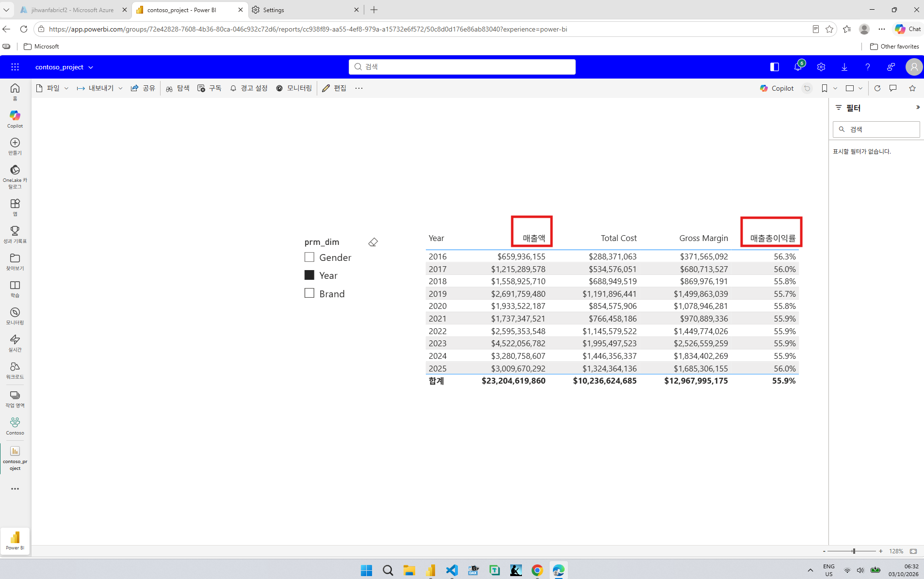Add report to favorites star icon
The width and height of the screenshot is (924, 579).
click(912, 88)
